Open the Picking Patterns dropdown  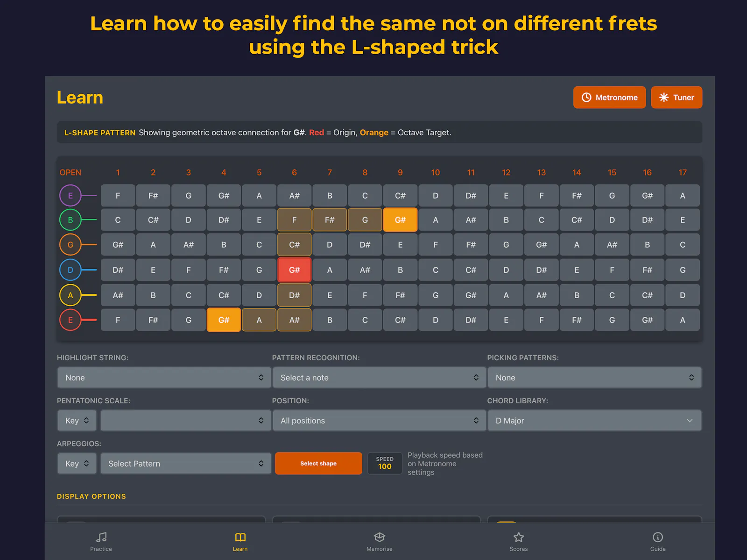coord(594,378)
